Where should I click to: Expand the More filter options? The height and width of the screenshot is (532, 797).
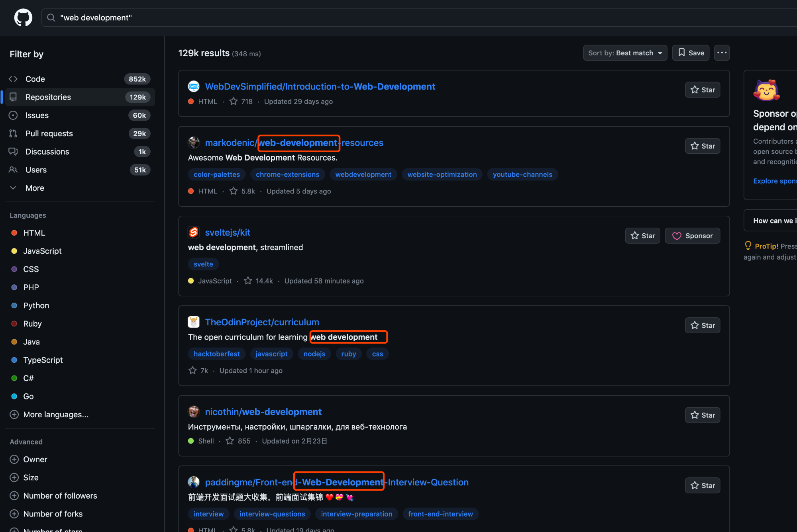click(x=80, y=188)
